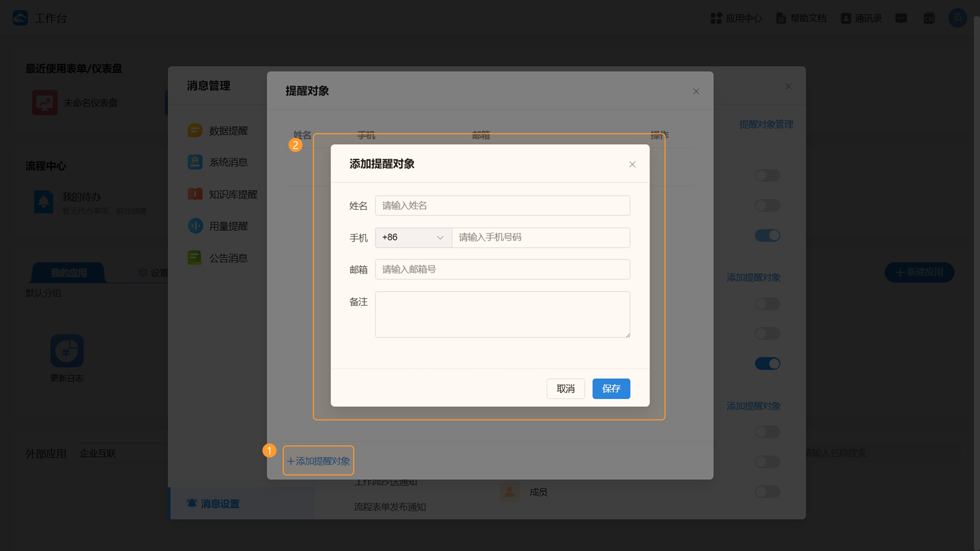
Task: Select 系统消息 in message sidebar
Action: tap(218, 162)
